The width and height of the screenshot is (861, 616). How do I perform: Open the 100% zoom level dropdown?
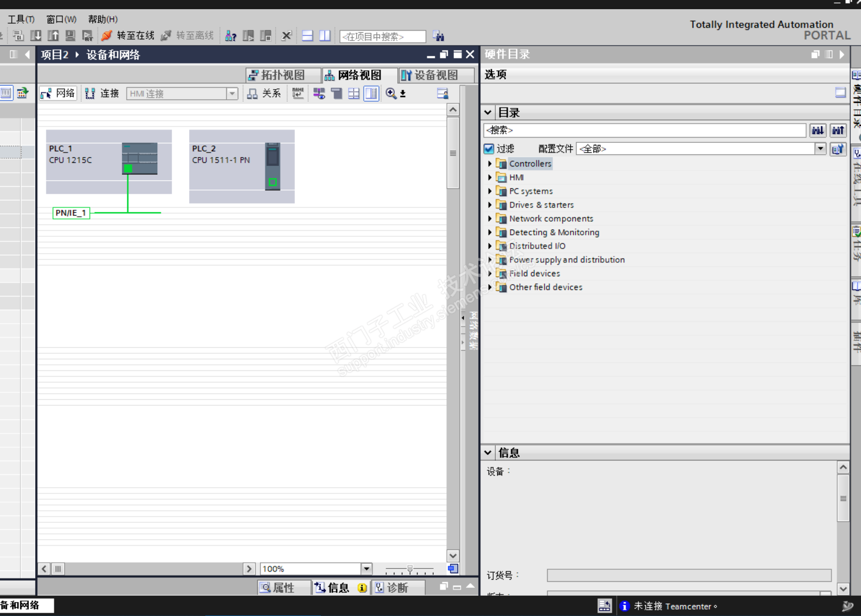click(x=366, y=569)
